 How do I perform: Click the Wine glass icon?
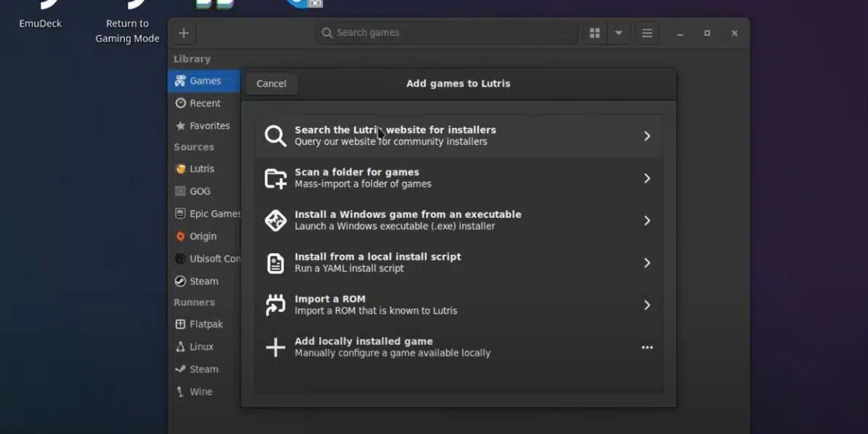click(x=180, y=391)
